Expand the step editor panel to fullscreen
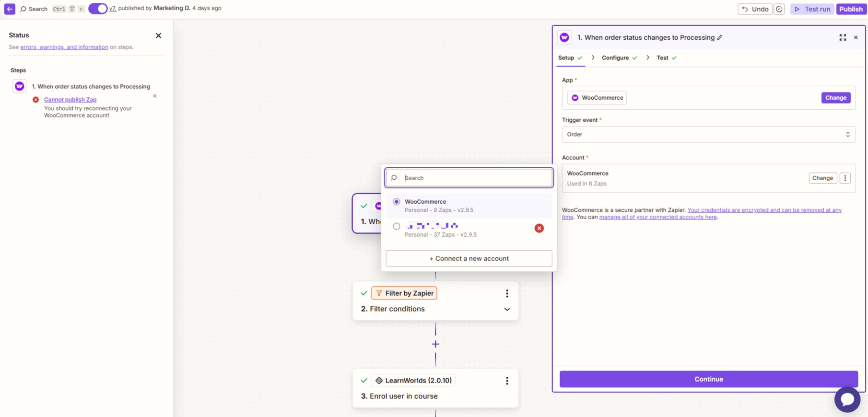Viewport: 868px width, 417px height. click(x=843, y=37)
